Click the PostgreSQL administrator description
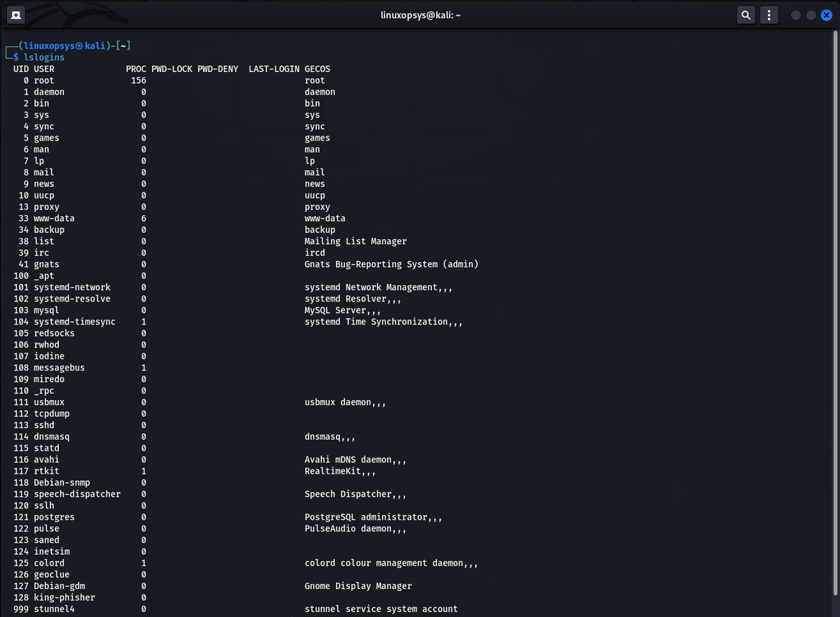This screenshot has width=840, height=617. (x=372, y=517)
